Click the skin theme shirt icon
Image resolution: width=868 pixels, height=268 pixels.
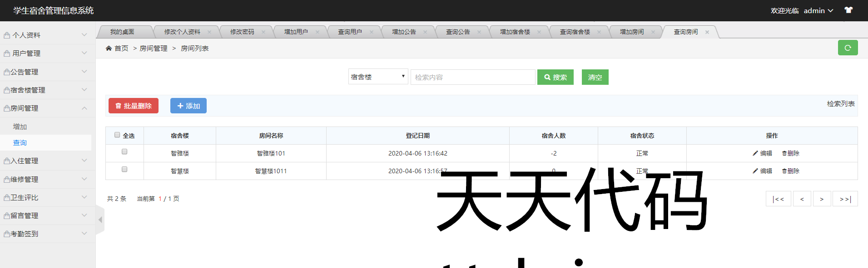(848, 10)
